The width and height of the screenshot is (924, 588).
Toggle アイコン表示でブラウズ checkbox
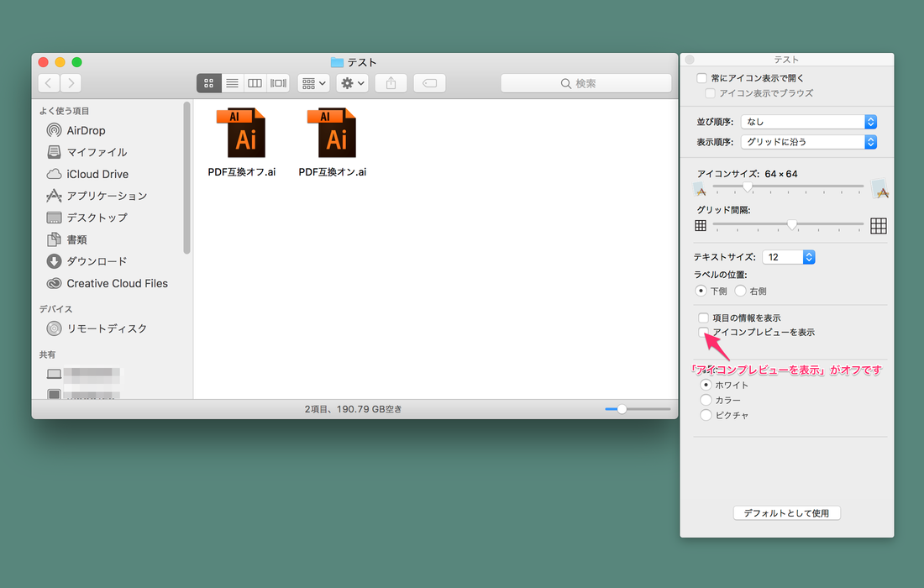click(x=710, y=93)
